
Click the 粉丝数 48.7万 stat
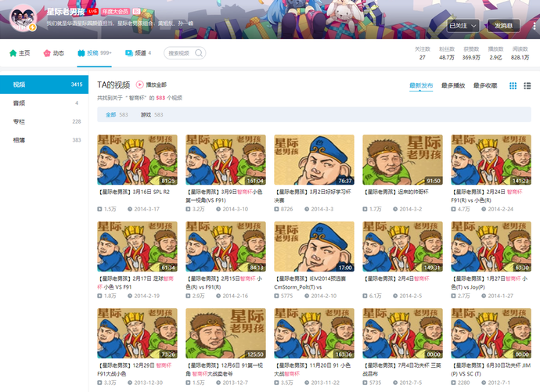tap(447, 53)
